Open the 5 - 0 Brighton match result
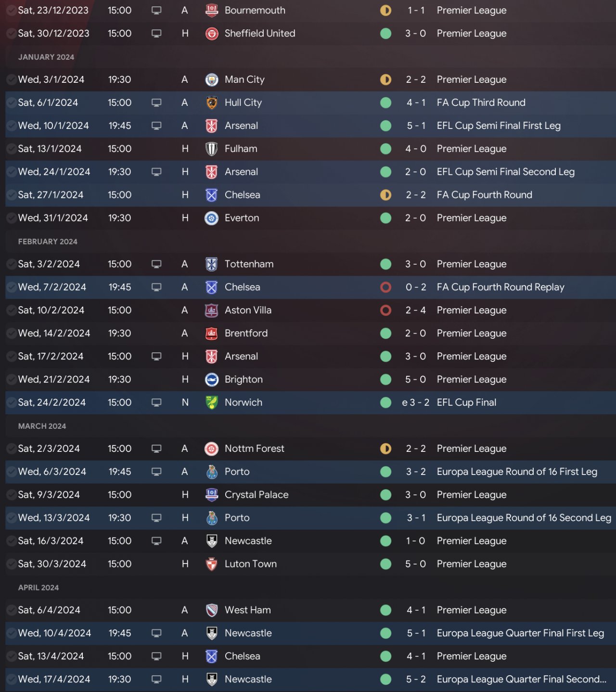616x692 pixels. click(415, 380)
